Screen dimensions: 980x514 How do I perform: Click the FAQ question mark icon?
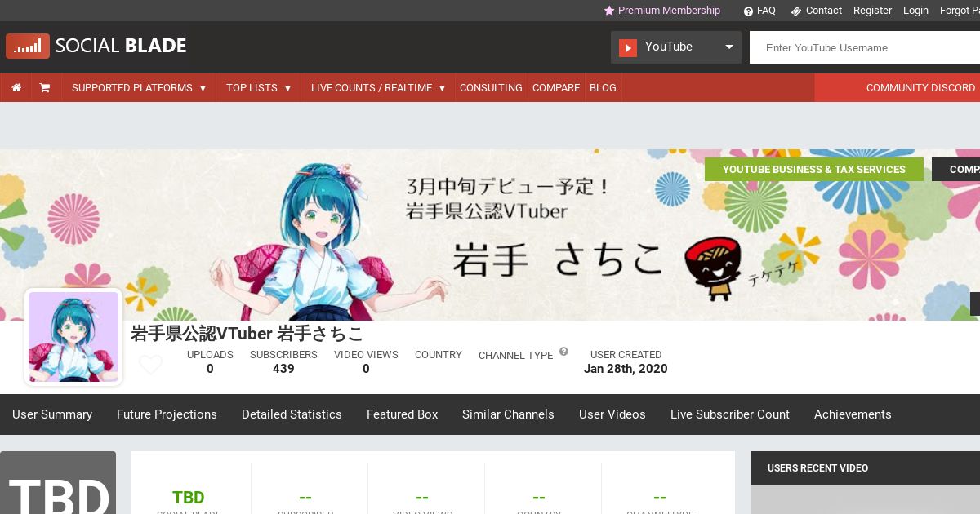pos(748,11)
